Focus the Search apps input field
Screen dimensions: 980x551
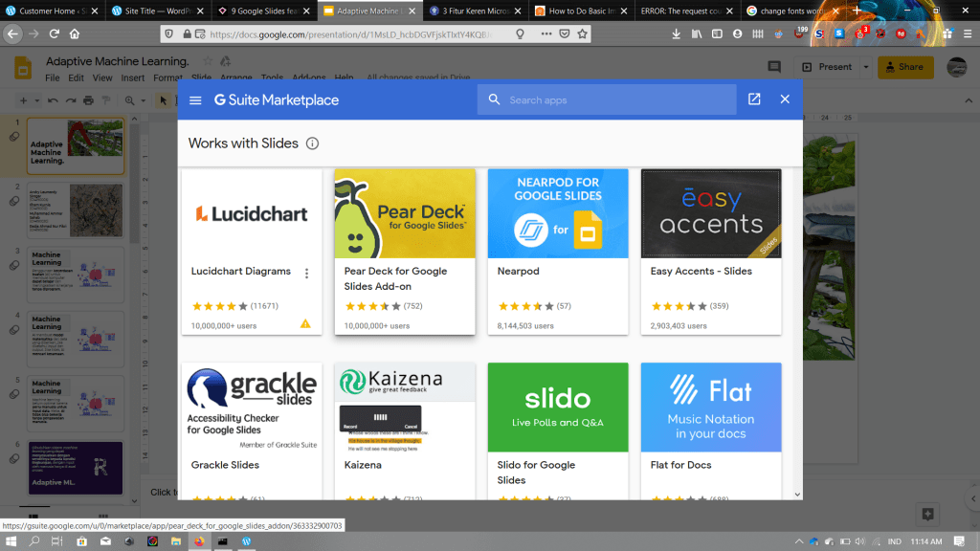[612, 99]
